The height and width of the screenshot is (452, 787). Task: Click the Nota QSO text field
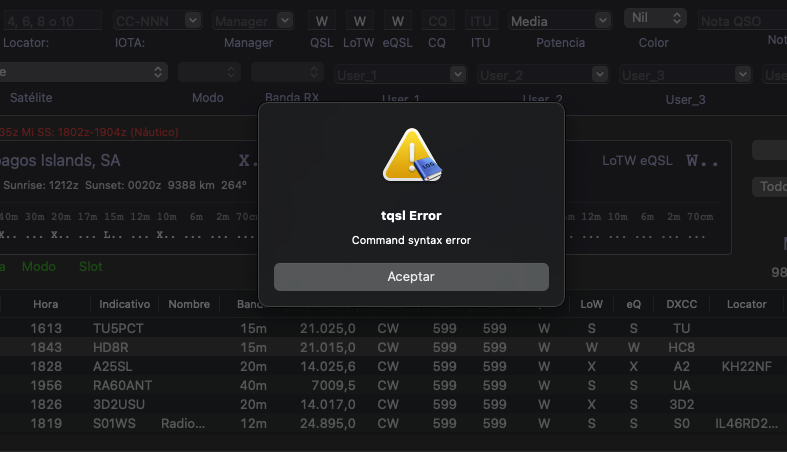[743, 21]
